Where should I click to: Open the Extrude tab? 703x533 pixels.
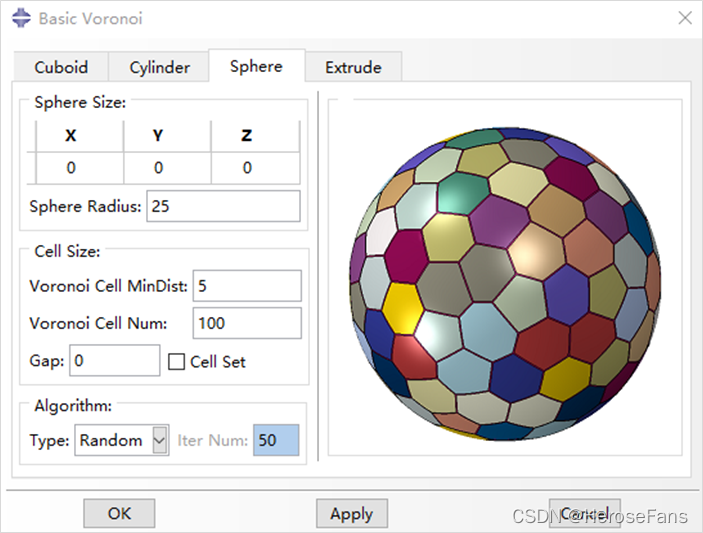pos(353,67)
